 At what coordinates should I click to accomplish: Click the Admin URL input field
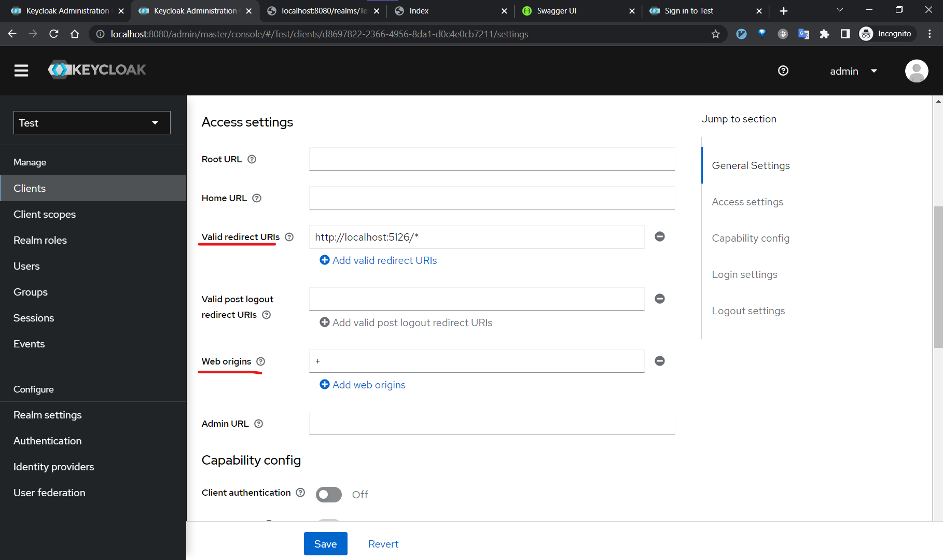coord(492,424)
